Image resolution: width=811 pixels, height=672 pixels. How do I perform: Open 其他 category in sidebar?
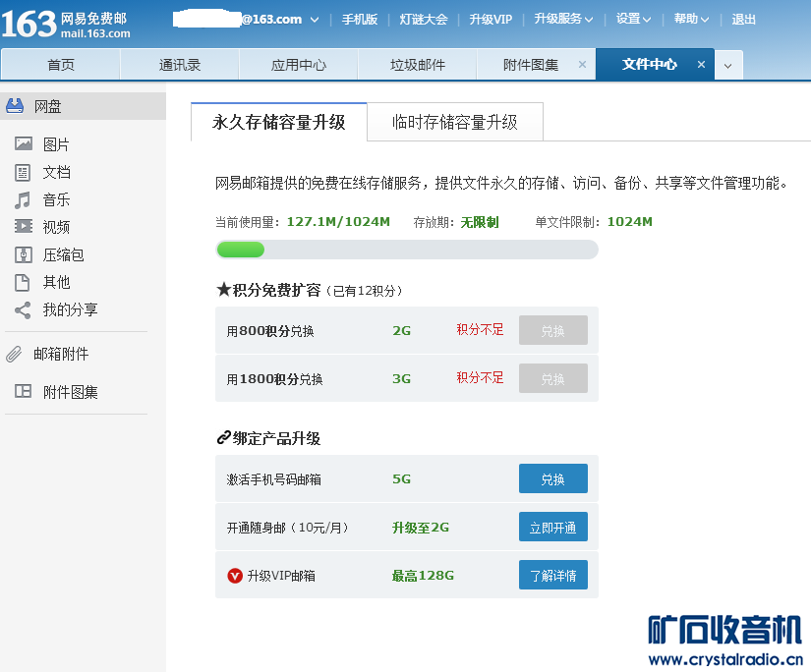point(56,282)
